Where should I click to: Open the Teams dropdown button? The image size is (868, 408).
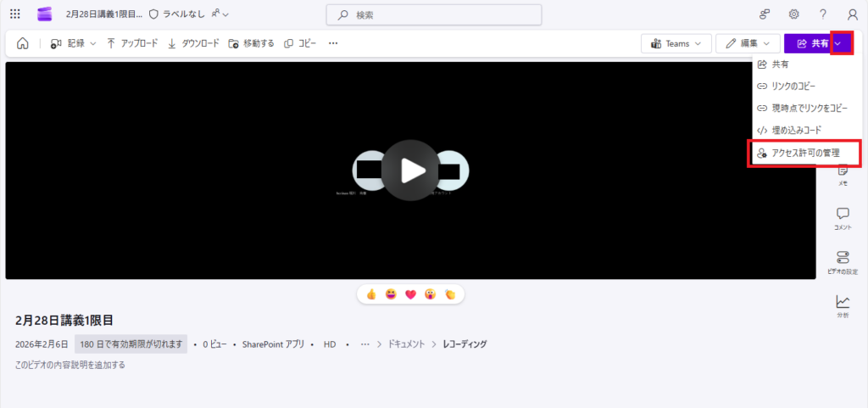676,43
